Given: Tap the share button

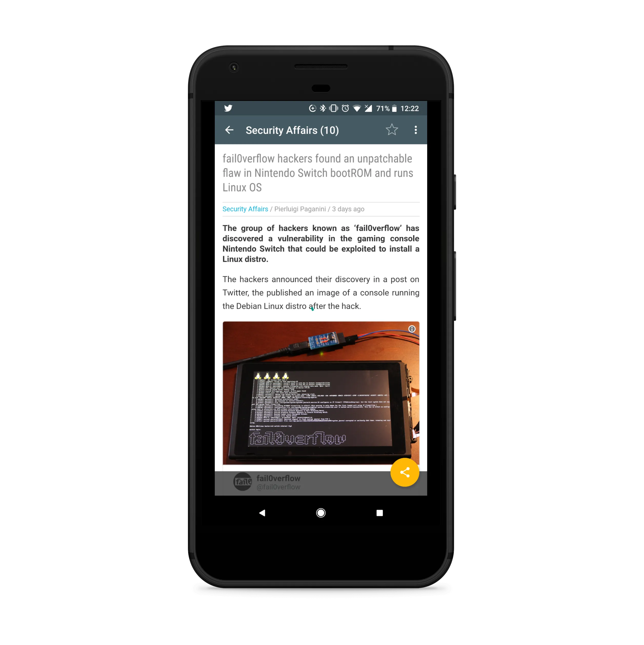Looking at the screenshot, I should [405, 472].
